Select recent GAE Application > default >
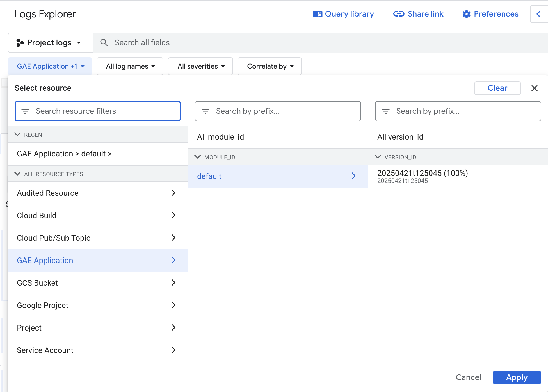This screenshot has height=392, width=548. (x=98, y=154)
